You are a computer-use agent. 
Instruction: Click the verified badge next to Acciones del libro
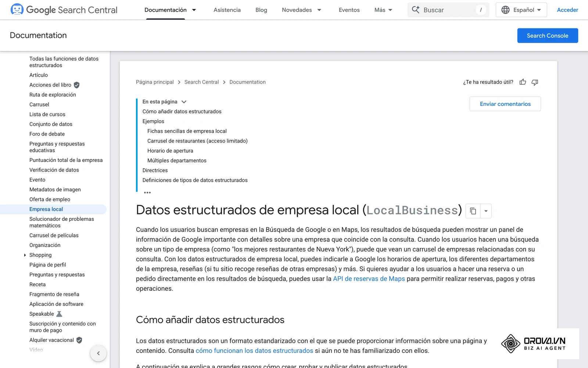click(x=76, y=85)
